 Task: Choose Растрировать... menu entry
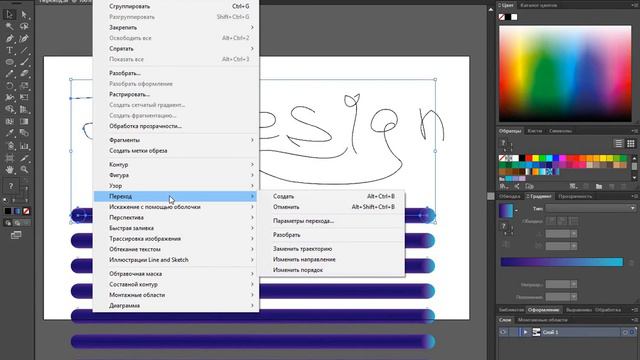(176, 94)
